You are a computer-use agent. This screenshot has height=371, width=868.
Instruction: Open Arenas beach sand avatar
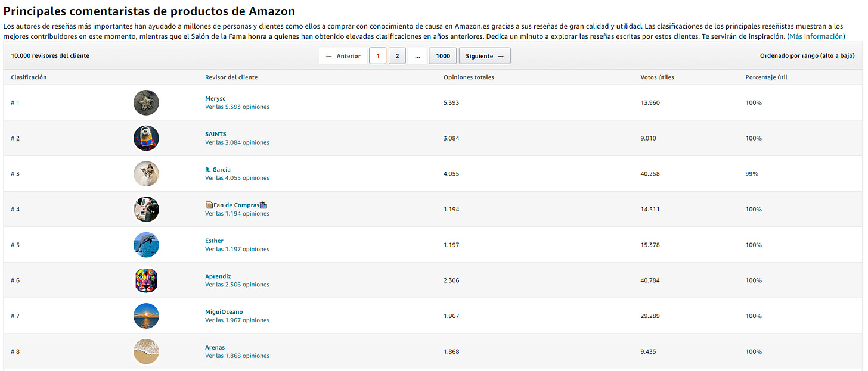click(146, 351)
